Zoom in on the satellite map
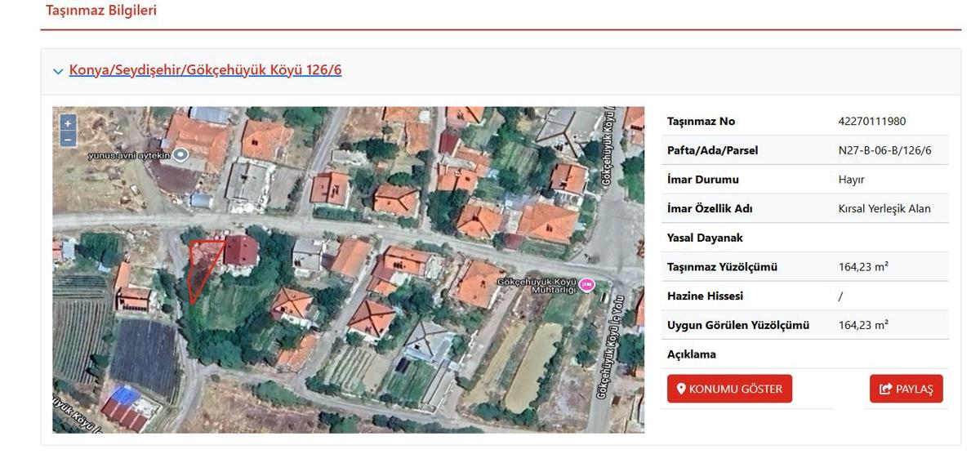The height and width of the screenshot is (454, 980). [x=68, y=122]
